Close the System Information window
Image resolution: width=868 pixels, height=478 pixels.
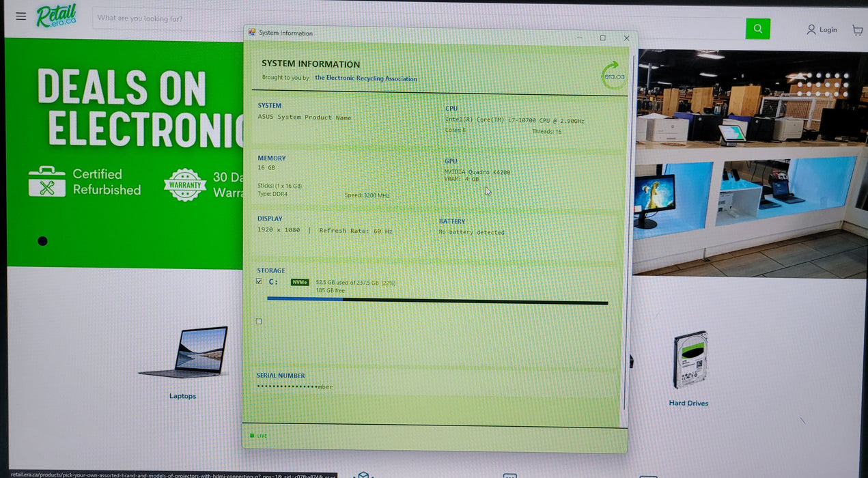[626, 38]
